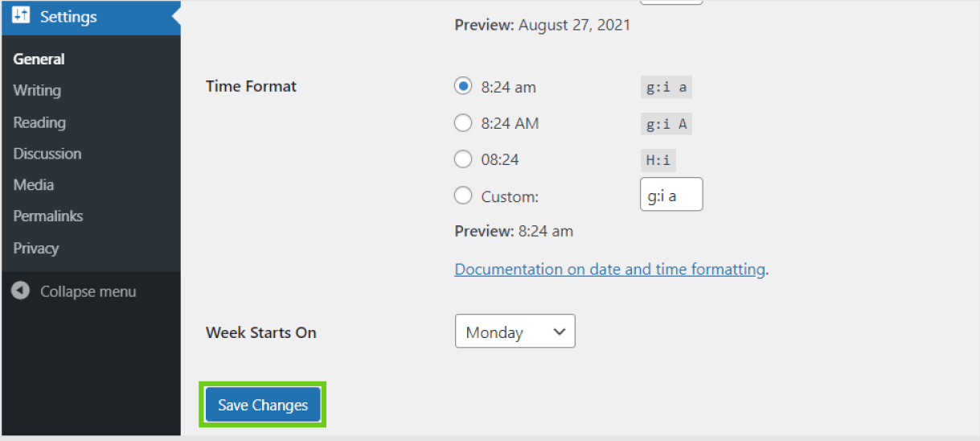This screenshot has height=441, width=980.
Task: Click the Save Changes button
Action: tap(263, 405)
